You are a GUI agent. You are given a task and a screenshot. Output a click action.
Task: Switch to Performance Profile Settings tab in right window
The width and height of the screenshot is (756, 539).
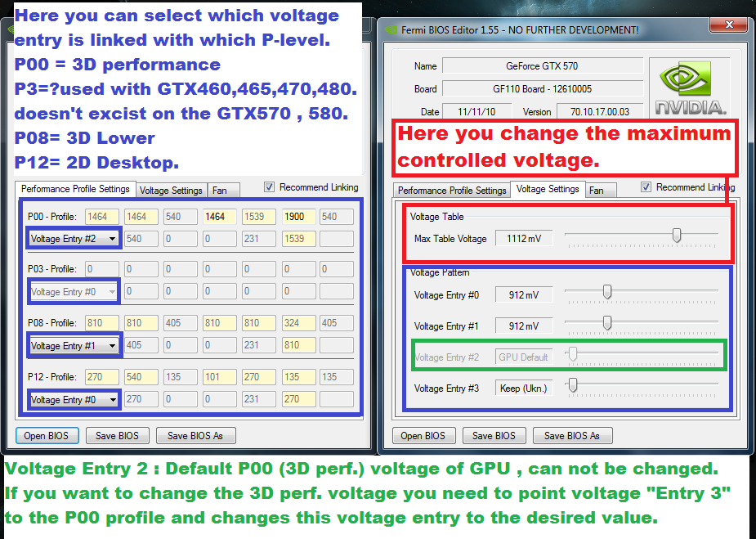click(452, 190)
